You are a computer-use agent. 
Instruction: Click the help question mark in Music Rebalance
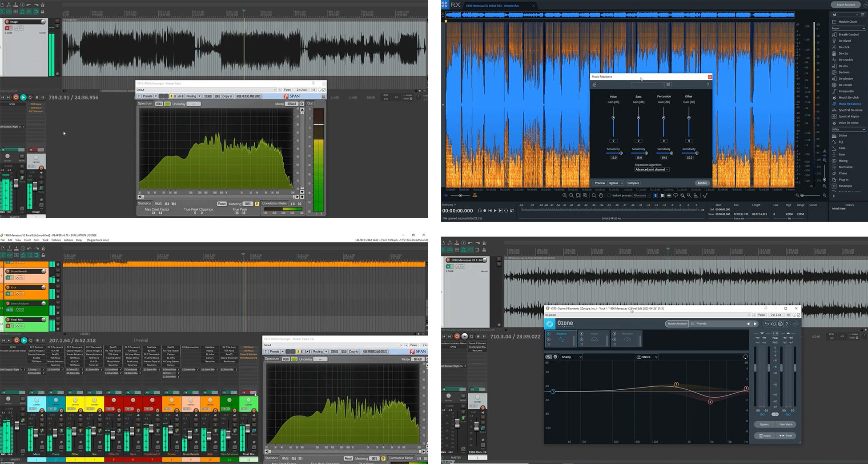click(707, 84)
